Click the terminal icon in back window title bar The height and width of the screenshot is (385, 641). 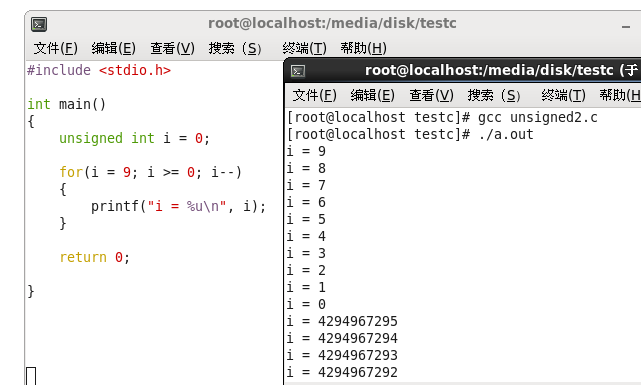click(x=39, y=24)
